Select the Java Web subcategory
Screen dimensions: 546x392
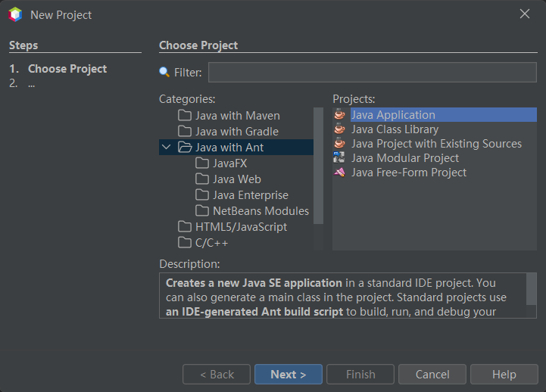point(236,179)
